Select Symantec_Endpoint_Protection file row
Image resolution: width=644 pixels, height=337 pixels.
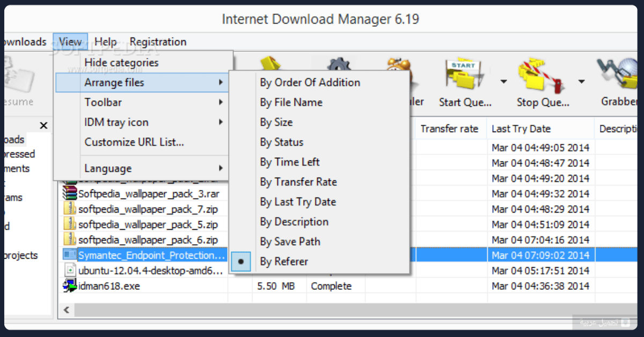click(152, 255)
